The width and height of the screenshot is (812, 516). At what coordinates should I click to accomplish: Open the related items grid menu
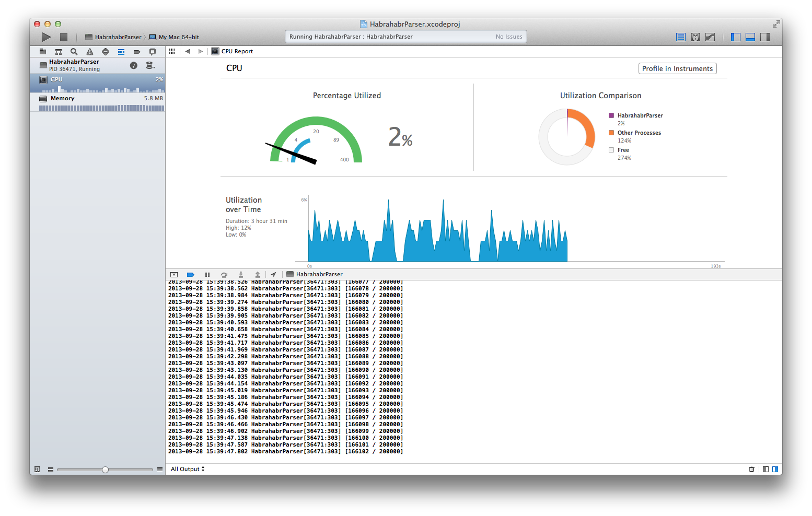click(x=172, y=51)
